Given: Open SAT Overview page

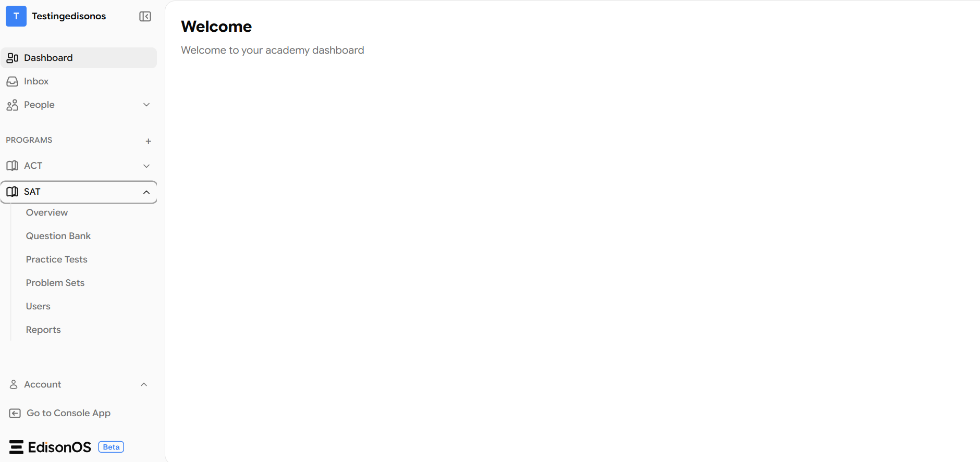Looking at the screenshot, I should [47, 213].
